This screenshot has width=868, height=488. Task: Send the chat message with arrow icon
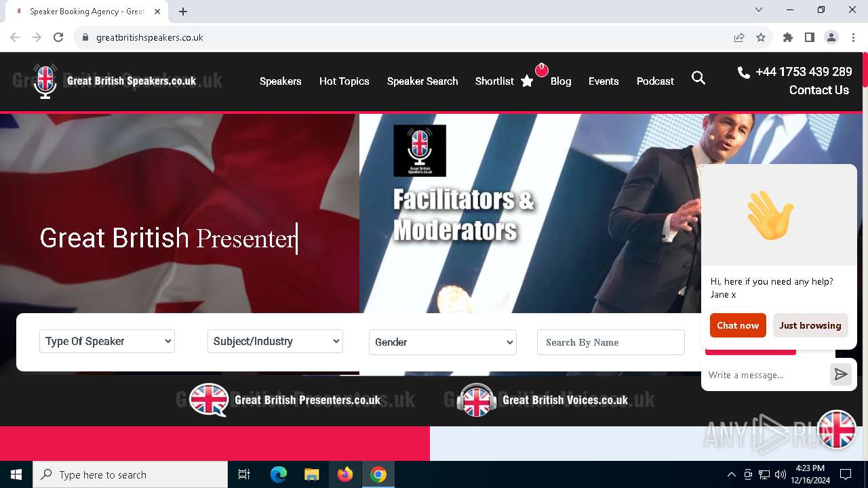click(841, 374)
